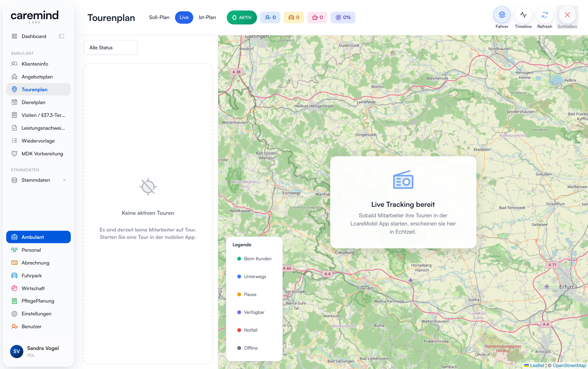Click Eisenach on the map

[x=365, y=288]
